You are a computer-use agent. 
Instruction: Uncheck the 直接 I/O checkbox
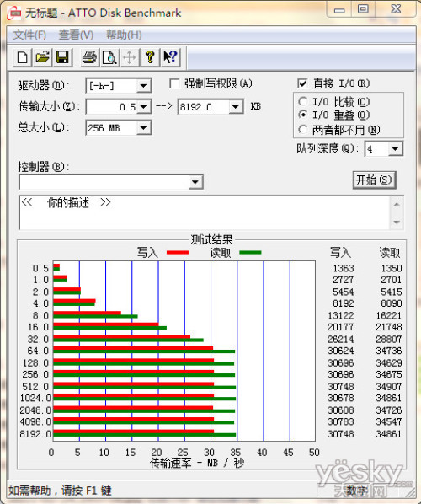(x=302, y=83)
